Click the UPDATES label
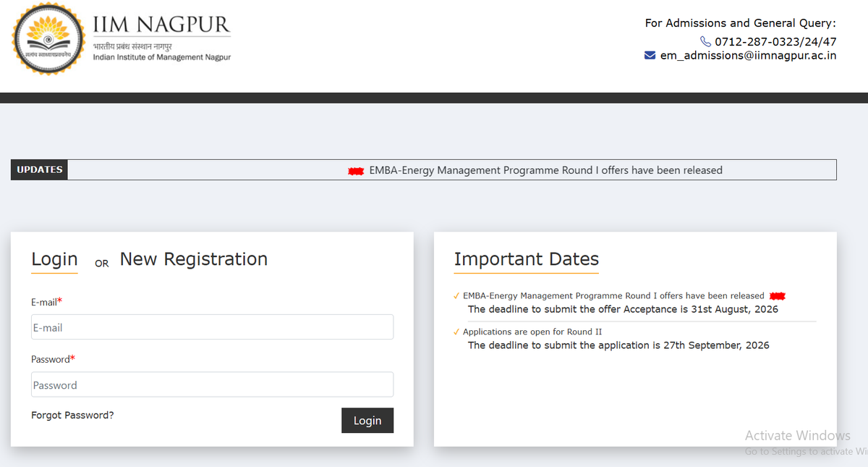 click(39, 169)
